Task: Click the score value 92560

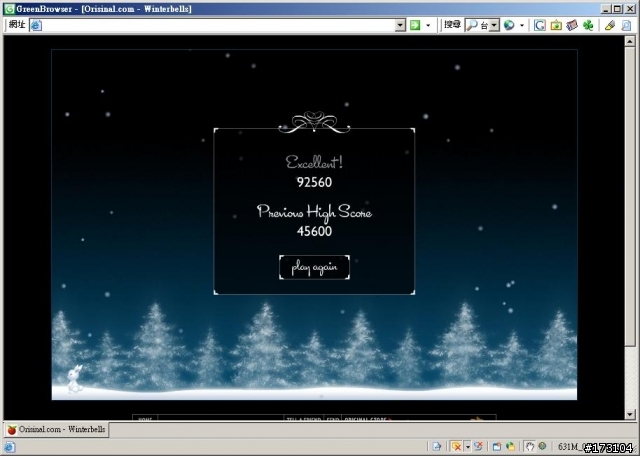Action: tap(314, 182)
